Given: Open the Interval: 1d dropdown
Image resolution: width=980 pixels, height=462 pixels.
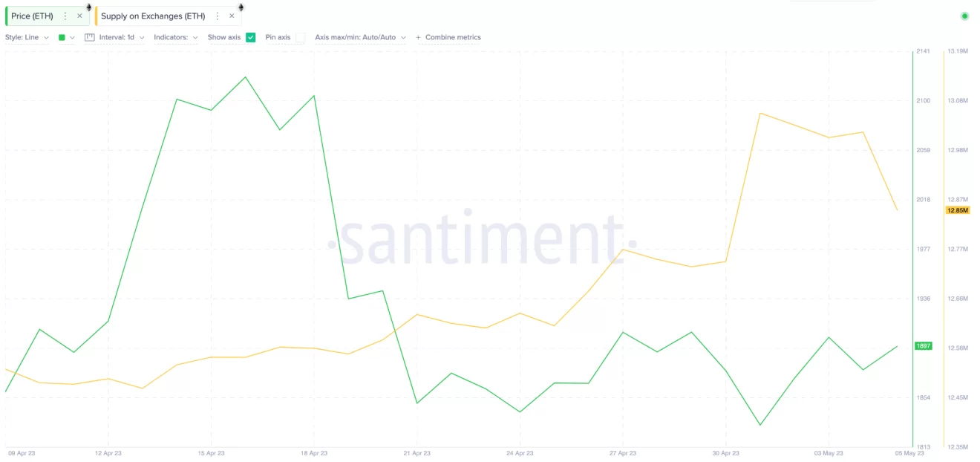Looking at the screenshot, I should [121, 37].
